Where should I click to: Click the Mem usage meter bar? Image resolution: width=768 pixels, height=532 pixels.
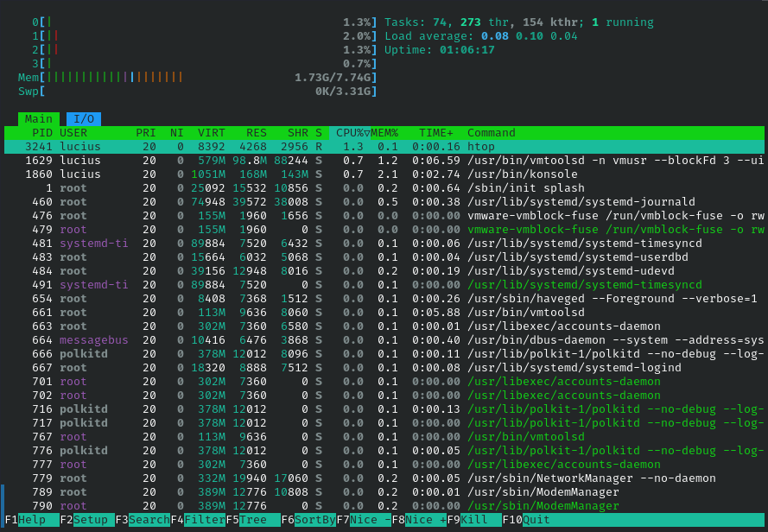click(199, 78)
